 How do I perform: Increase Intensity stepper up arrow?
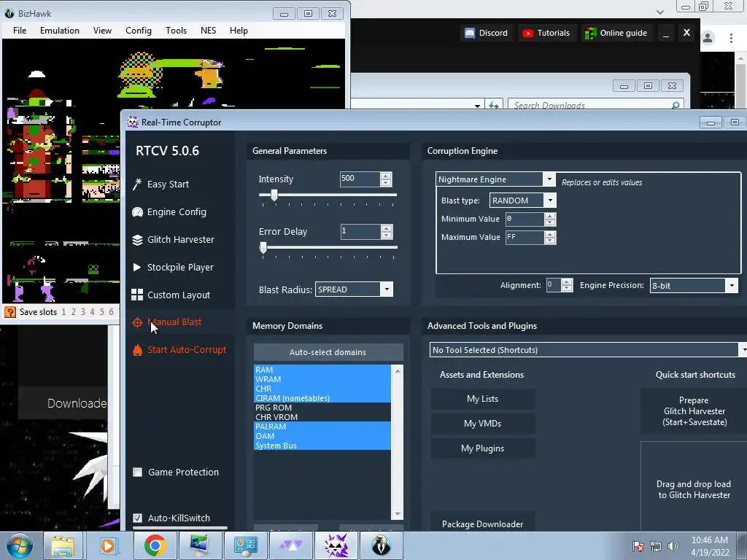(386, 176)
